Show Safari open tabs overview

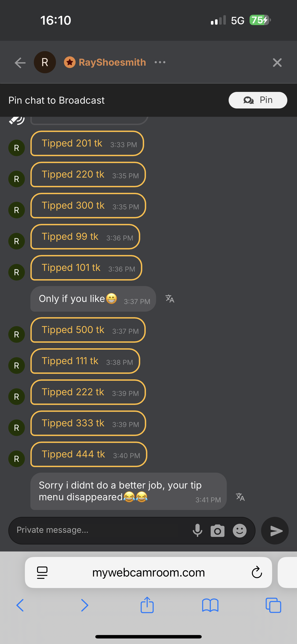point(273,605)
